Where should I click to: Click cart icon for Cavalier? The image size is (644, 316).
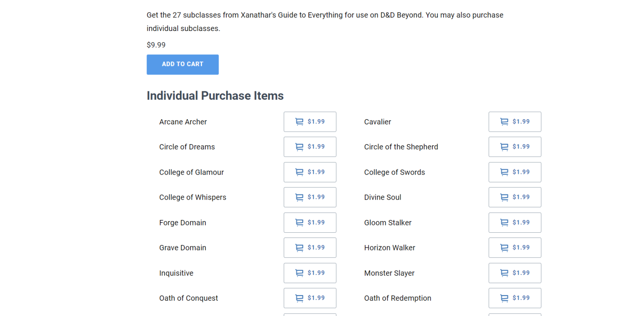(504, 122)
